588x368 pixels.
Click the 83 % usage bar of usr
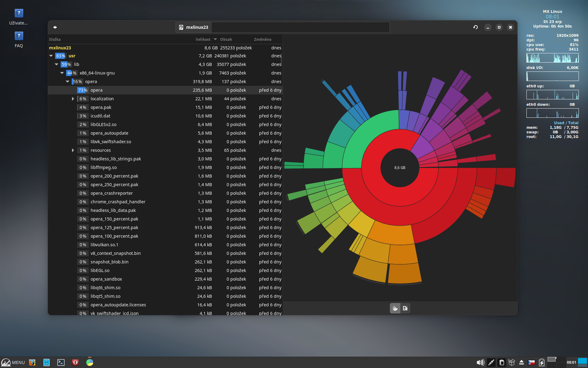coord(61,56)
